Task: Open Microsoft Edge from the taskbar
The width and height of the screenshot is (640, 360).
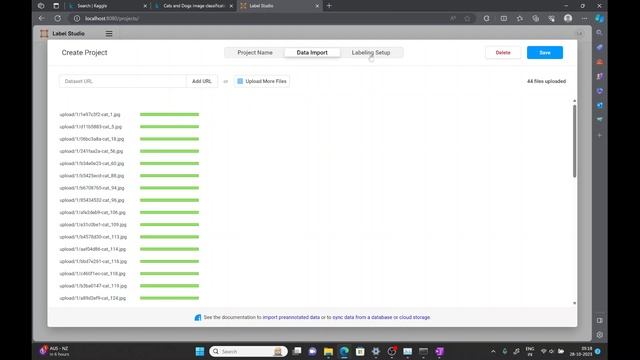Action: point(344,351)
